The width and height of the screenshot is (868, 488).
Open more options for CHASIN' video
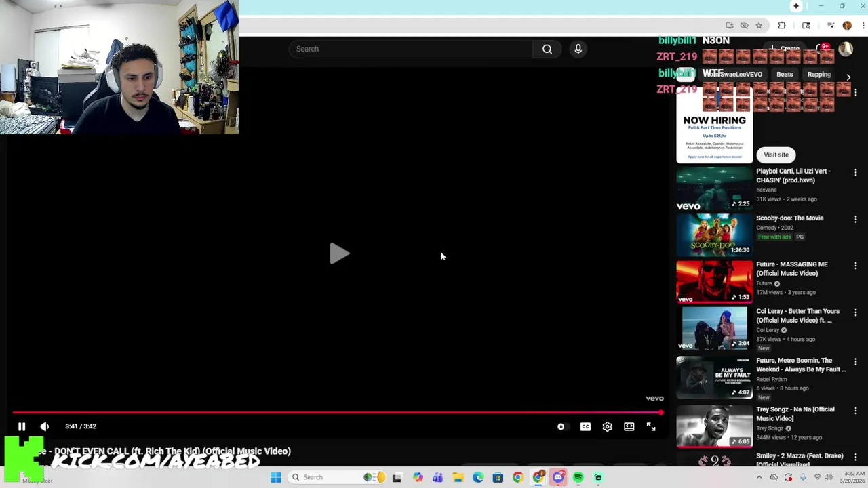pyautogui.click(x=856, y=173)
